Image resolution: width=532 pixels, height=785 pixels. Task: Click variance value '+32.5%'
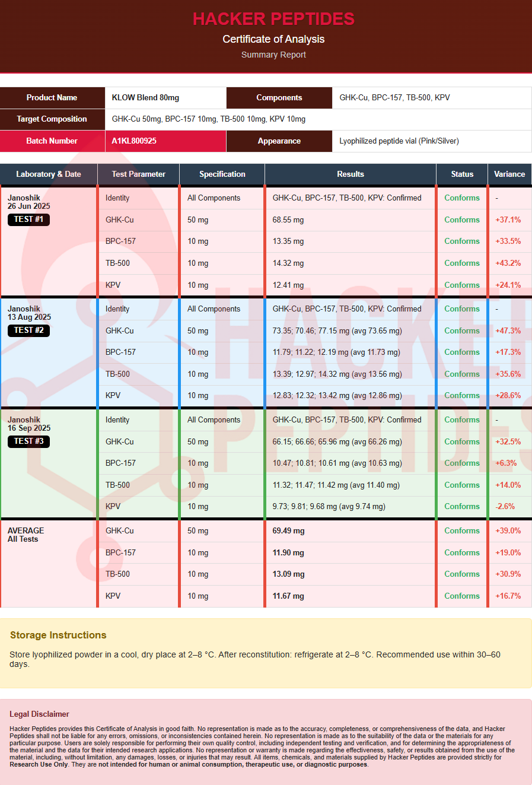508,442
